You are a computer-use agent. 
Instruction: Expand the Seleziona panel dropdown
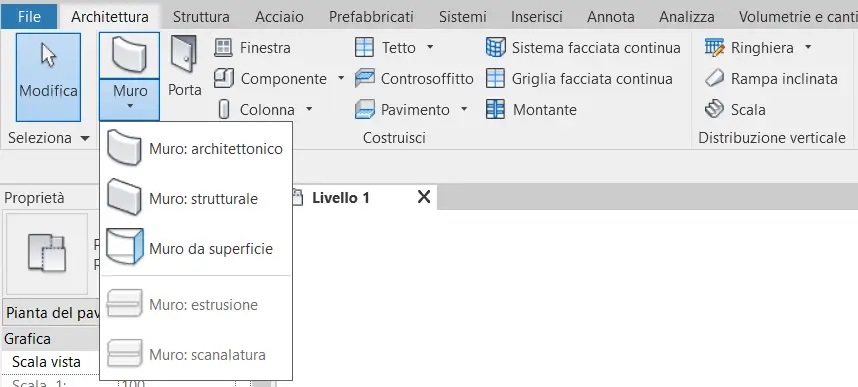coord(85,138)
